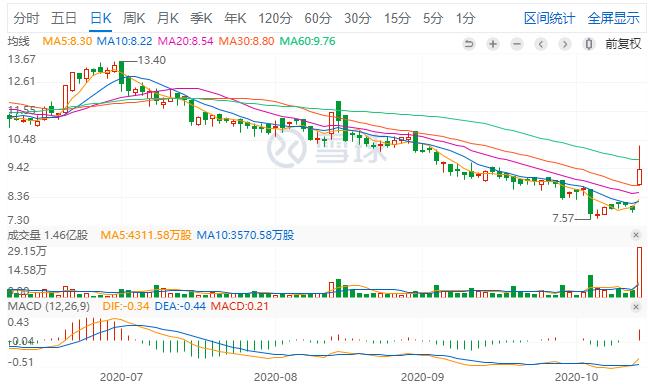Click the latest tall red volume bar
The width and height of the screenshot is (648, 390).
(x=639, y=272)
